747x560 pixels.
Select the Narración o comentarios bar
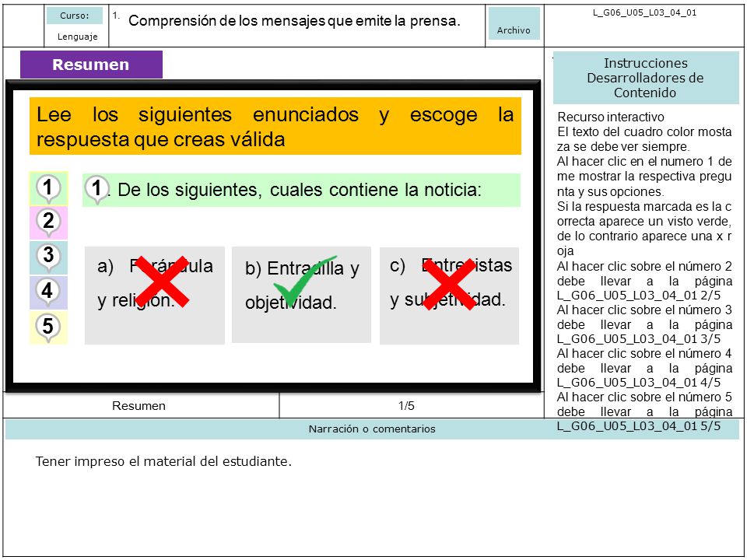[x=372, y=429]
